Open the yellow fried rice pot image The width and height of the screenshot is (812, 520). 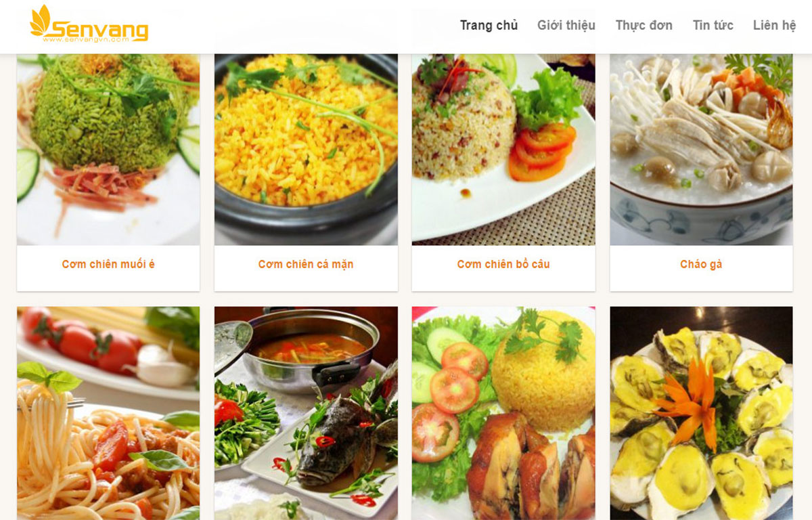(306, 150)
